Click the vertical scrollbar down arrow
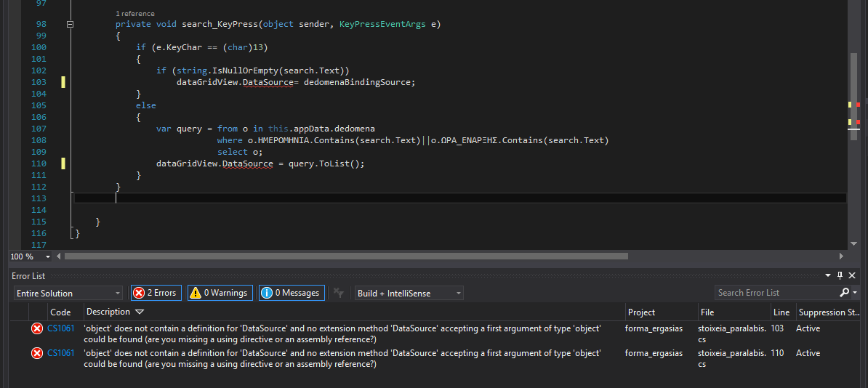 point(853,243)
